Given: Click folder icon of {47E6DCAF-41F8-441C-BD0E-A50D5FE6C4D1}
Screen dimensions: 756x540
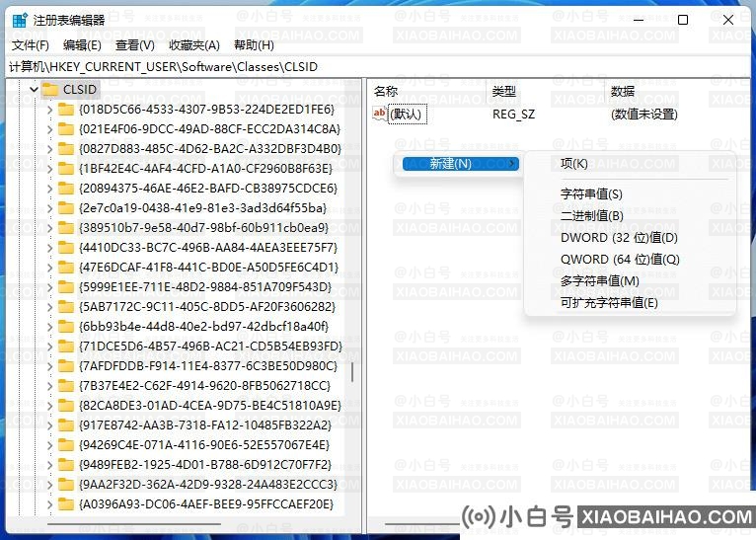Looking at the screenshot, I should click(x=66, y=268).
